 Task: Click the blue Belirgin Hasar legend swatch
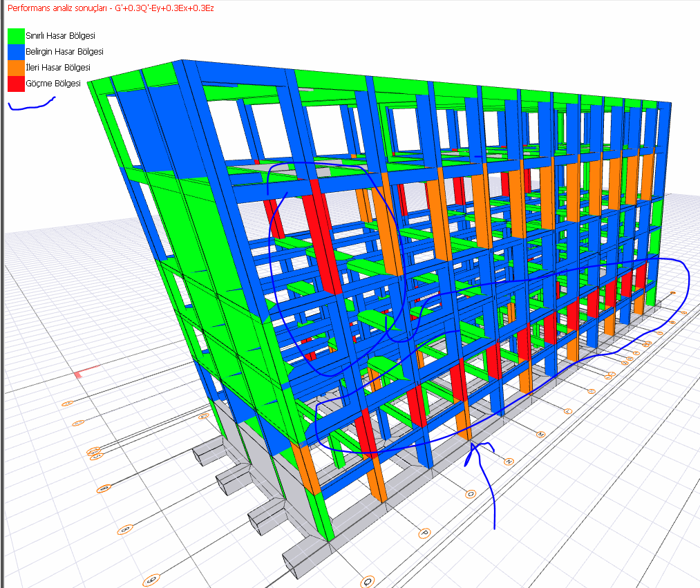coord(15,52)
